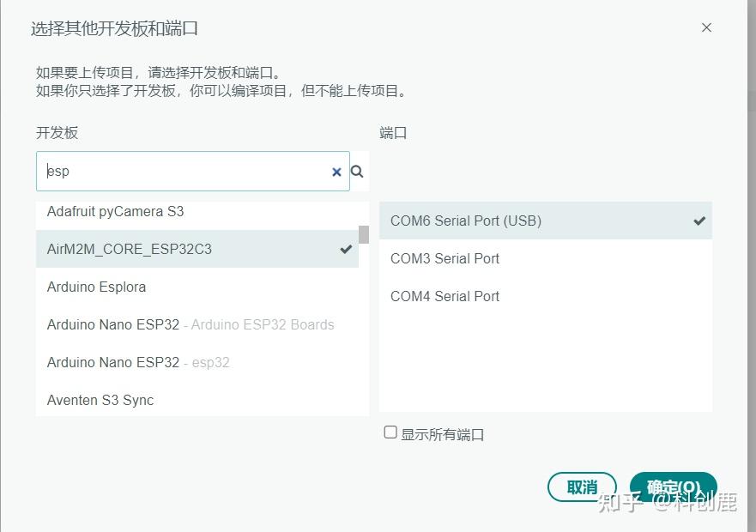Close the board selection dialog
The height and width of the screenshot is (532, 756).
(705, 27)
